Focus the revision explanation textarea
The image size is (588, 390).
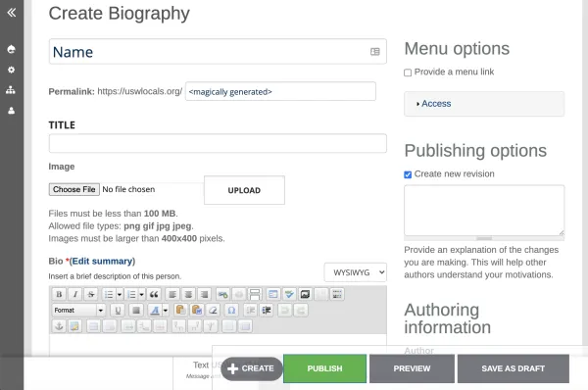click(484, 211)
